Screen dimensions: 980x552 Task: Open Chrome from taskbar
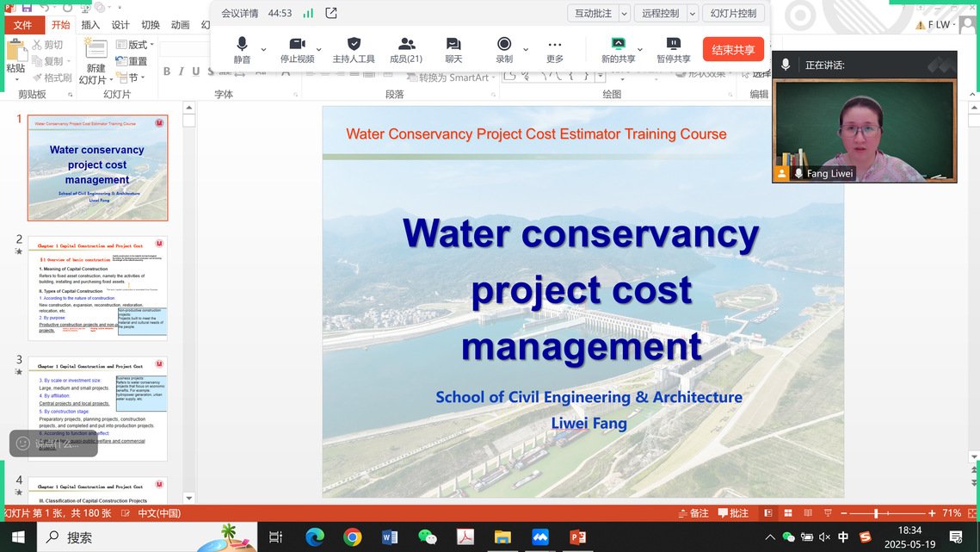click(x=353, y=537)
